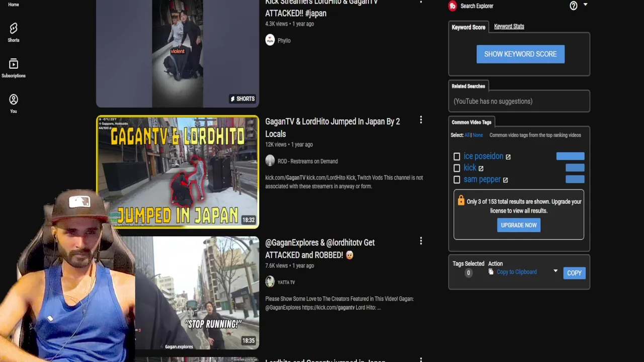Go to Home in the sidebar
The height and width of the screenshot is (362, 644).
14,5
